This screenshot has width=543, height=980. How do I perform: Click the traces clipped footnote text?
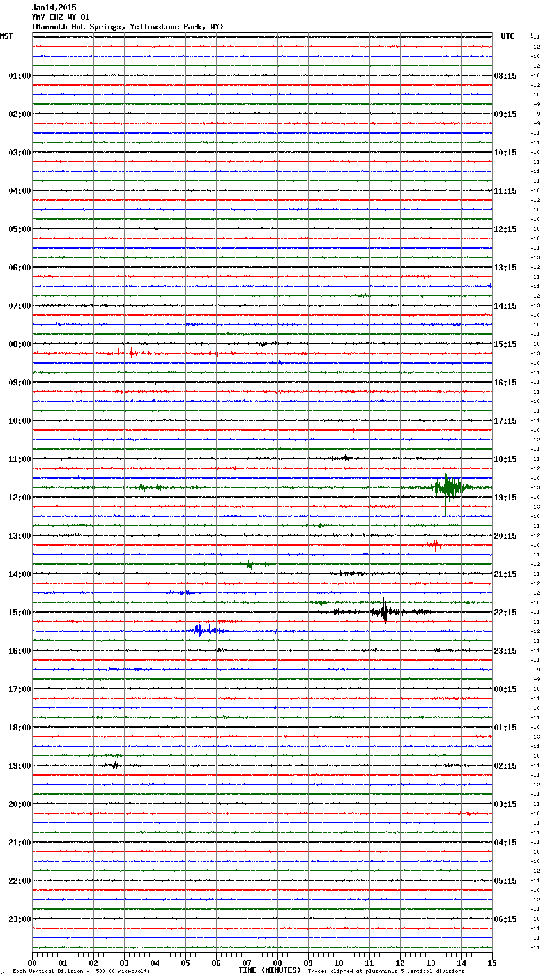click(386, 971)
